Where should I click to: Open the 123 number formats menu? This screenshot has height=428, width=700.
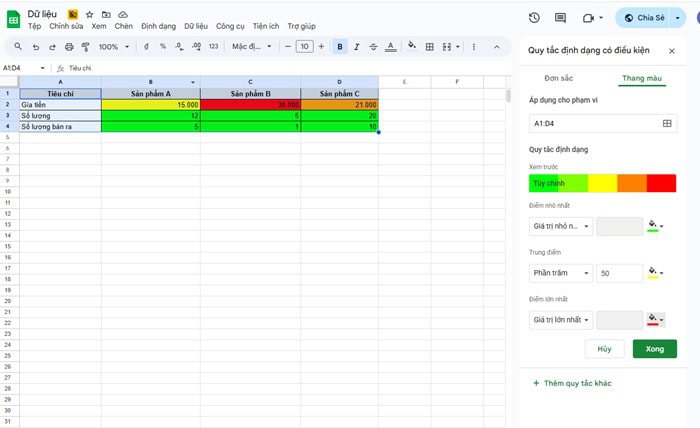(x=214, y=46)
